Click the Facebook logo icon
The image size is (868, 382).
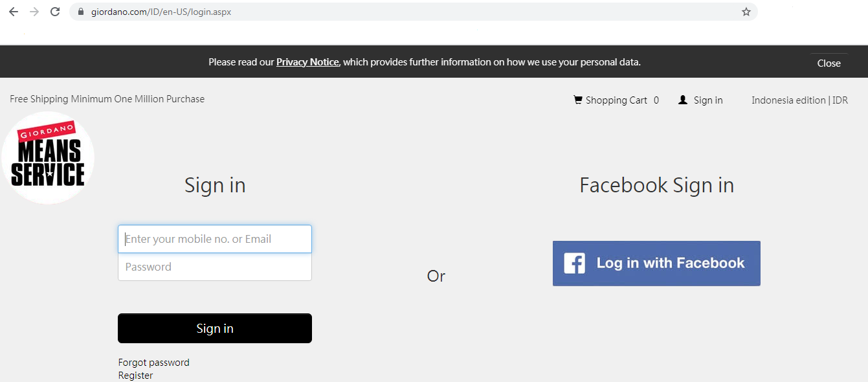point(575,263)
